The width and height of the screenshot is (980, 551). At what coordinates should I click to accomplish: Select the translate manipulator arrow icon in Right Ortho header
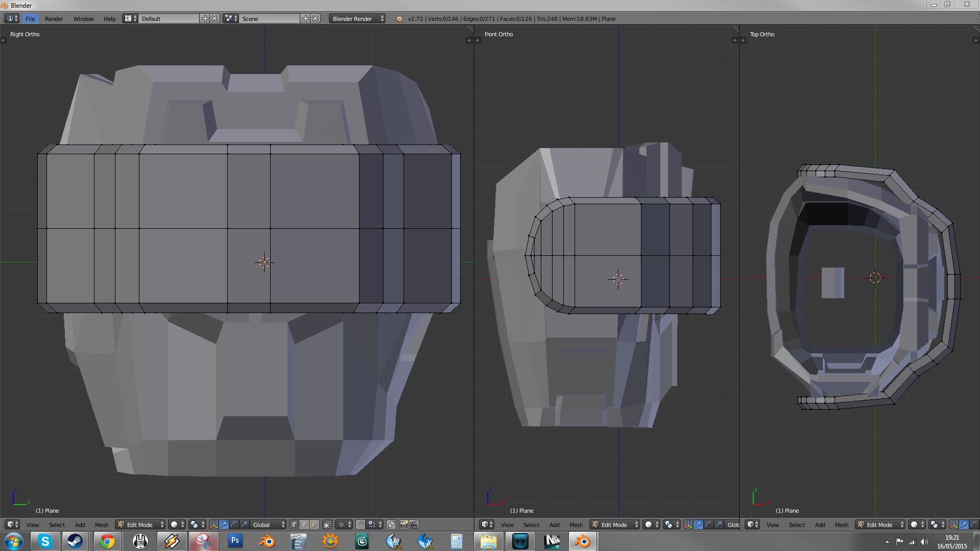pyautogui.click(x=224, y=524)
